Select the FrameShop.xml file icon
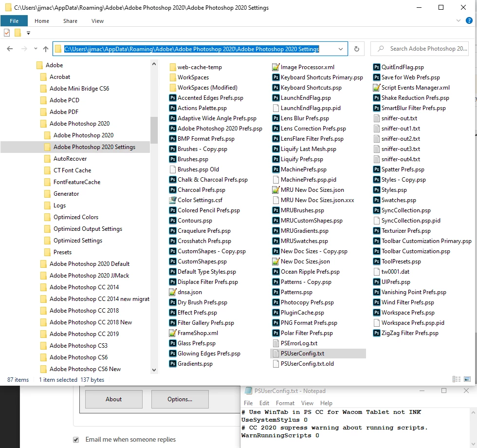477x448 pixels. [x=173, y=333]
